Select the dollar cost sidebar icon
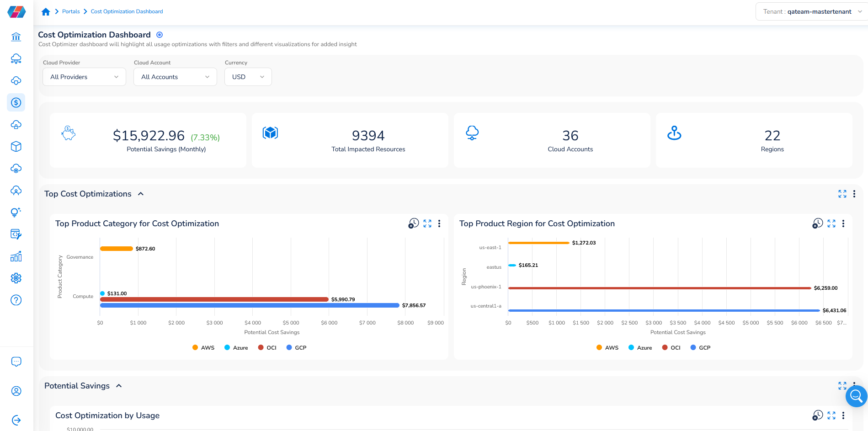Screen dimensions: 868x431 click(16, 102)
